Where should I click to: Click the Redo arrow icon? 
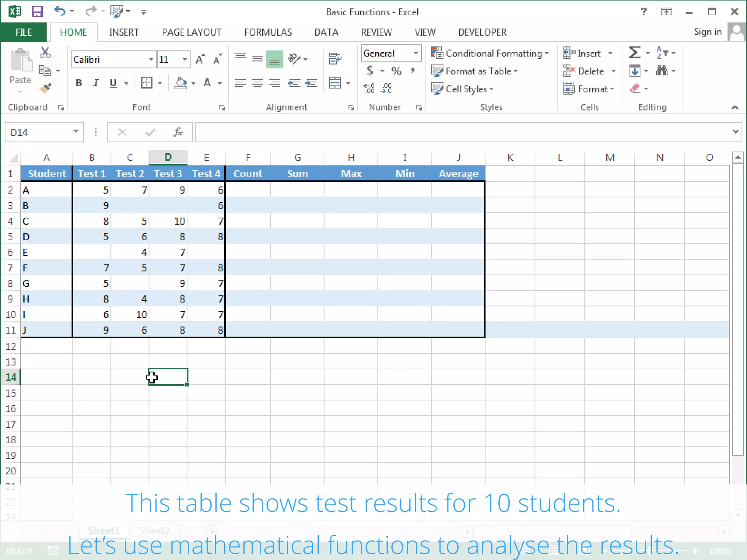(x=90, y=12)
